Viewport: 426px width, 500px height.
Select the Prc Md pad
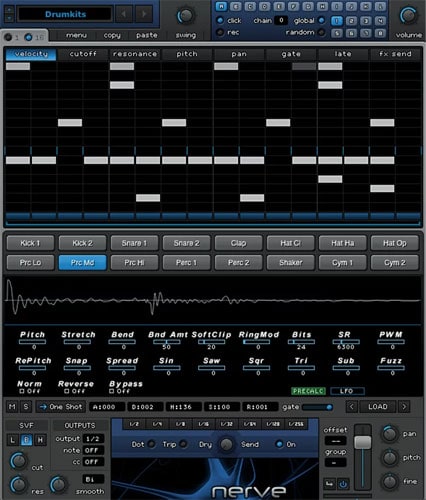(82, 263)
